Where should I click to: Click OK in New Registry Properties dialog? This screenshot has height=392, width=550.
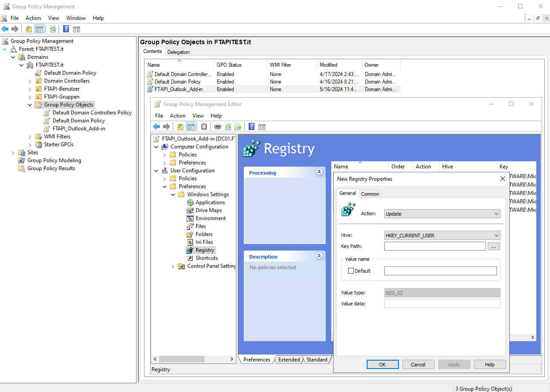coord(383,365)
